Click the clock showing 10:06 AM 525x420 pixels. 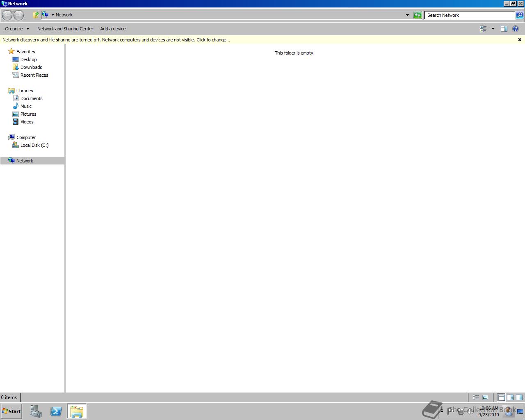point(488,411)
